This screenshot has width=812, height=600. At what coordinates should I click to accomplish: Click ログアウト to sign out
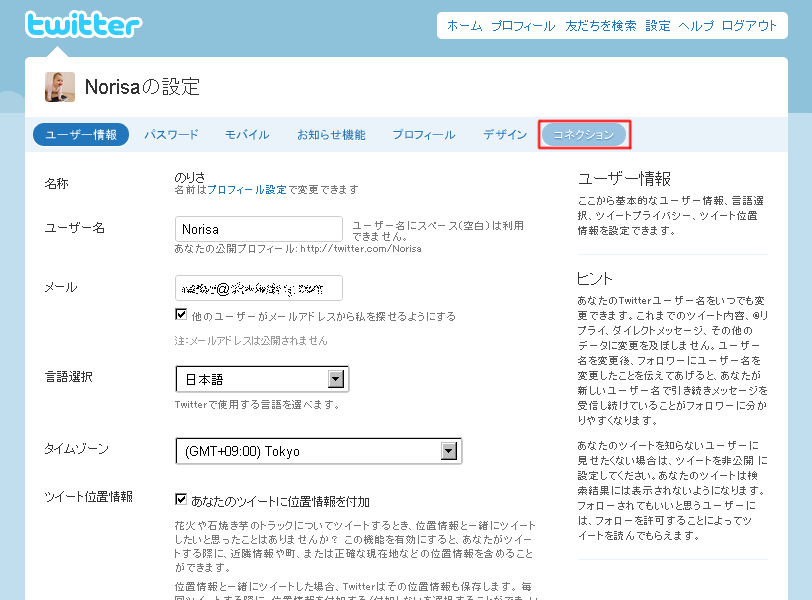coord(749,26)
